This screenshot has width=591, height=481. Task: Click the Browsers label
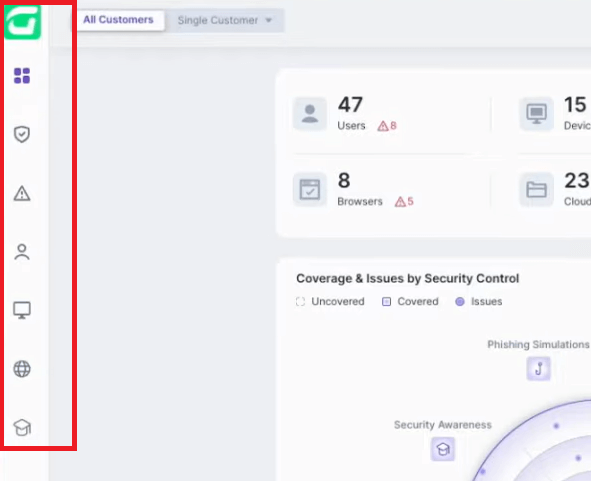pos(360,202)
